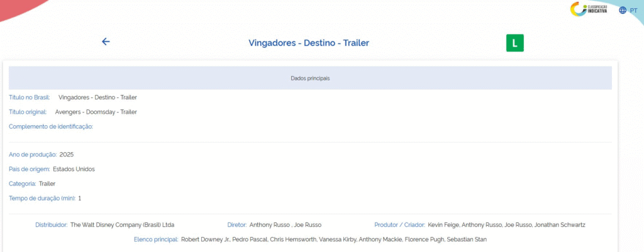Screen dimensions: 644x252
Task: Click the globe language icon
Action: click(623, 10)
